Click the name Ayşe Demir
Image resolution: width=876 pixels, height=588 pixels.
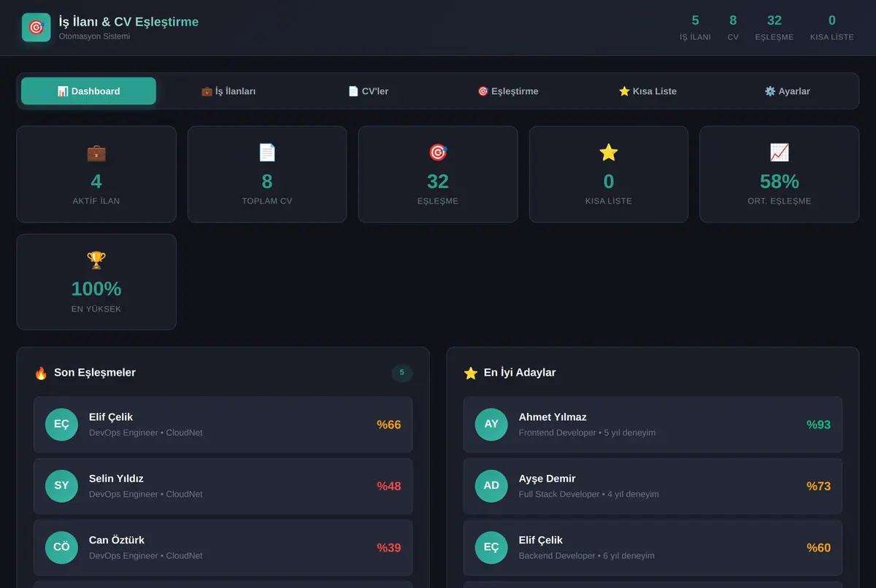(x=547, y=479)
